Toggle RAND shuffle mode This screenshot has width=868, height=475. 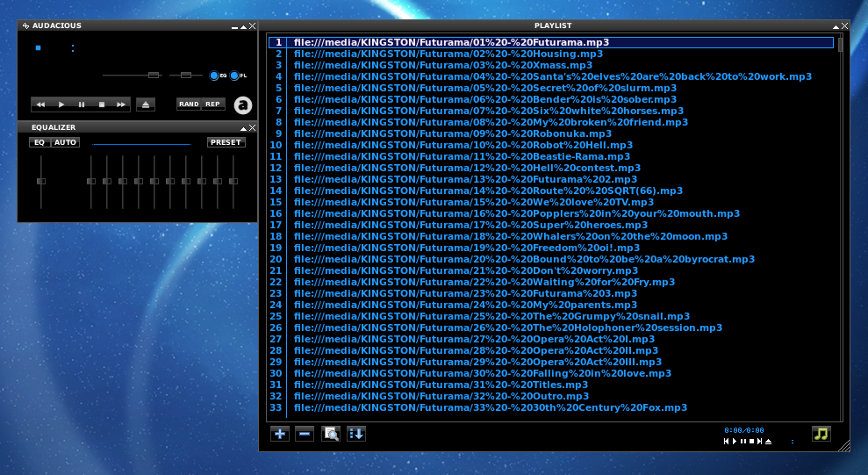pos(189,104)
